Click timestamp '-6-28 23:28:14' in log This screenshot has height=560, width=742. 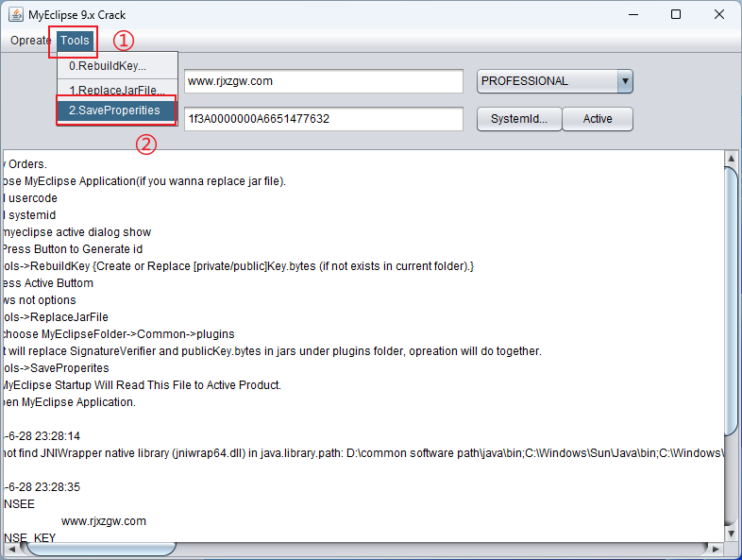pos(42,436)
